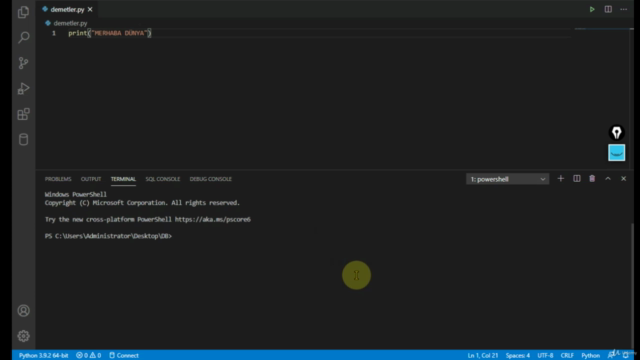Viewport: 640px width, 360px height.
Task: Click line number 1 in gutter
Action: pyautogui.click(x=54, y=33)
